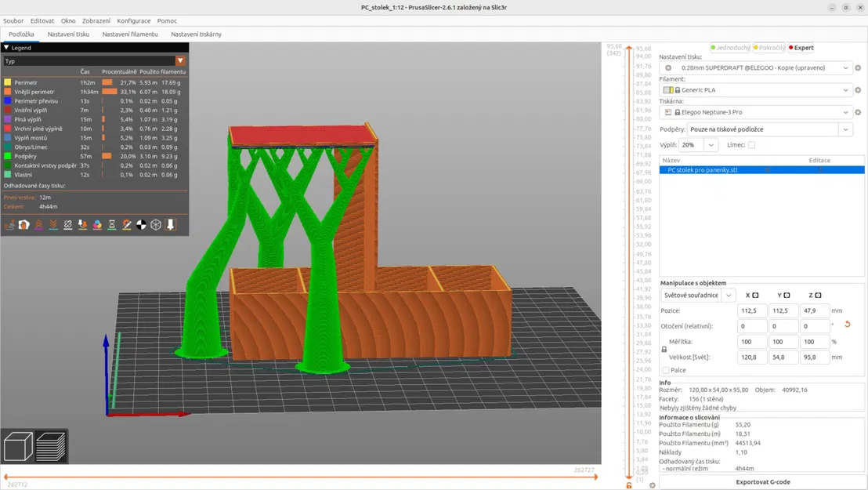Toggle the tool marker arrow icon

[170, 225]
